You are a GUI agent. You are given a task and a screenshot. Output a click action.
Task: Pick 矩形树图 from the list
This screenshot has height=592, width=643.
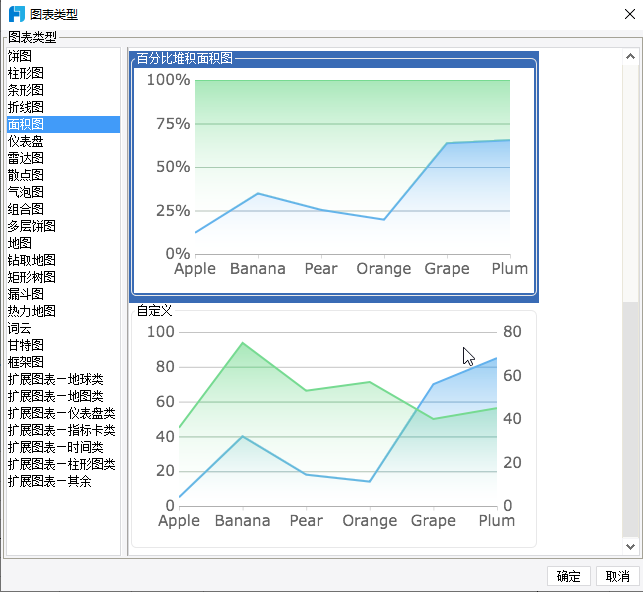64,278
